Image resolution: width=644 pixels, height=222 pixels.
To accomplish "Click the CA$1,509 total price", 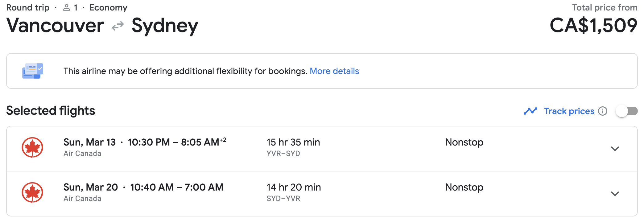I will [x=593, y=25].
